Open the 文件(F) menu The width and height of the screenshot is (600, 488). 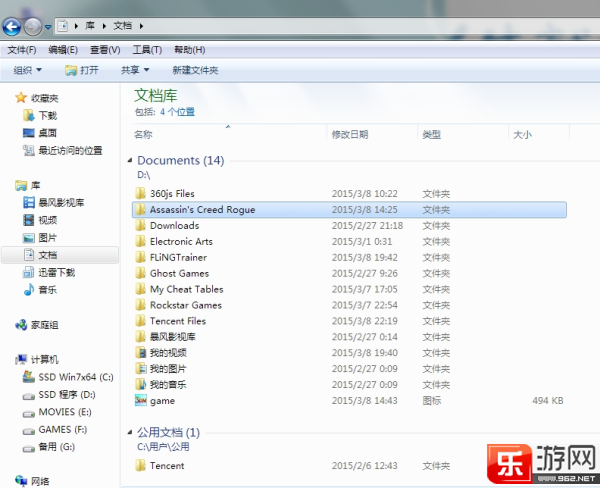22,50
